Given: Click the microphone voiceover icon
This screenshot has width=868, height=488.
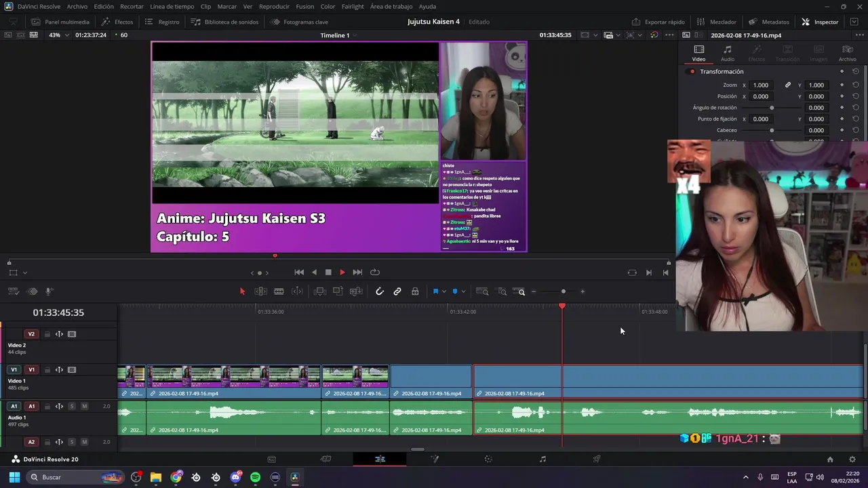Looking at the screenshot, I should tap(50, 291).
